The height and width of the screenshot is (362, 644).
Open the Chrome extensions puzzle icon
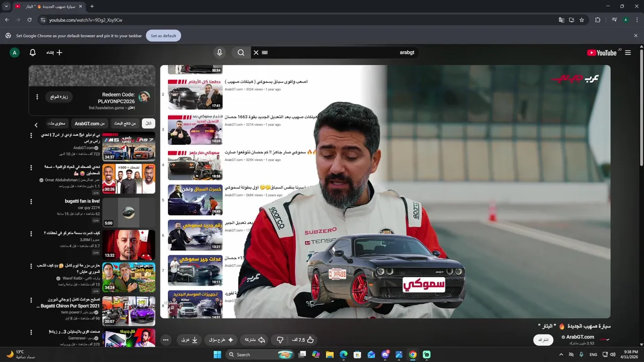[598, 20]
